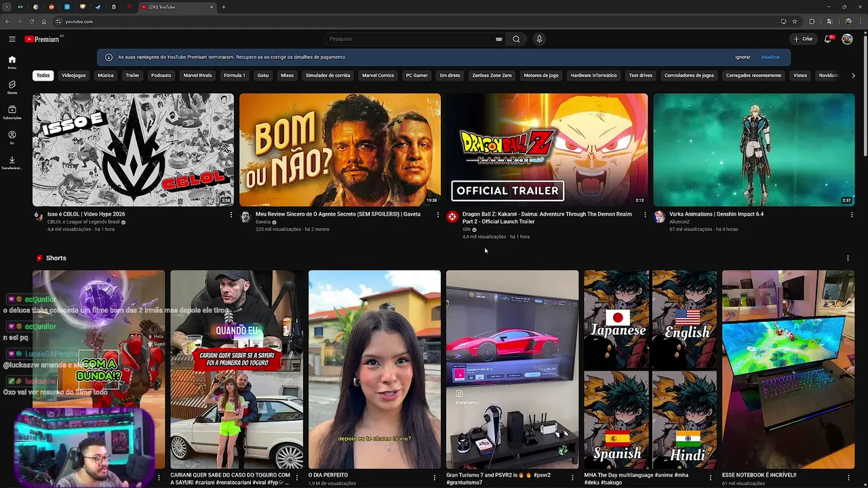Viewport: 868px width, 488px height.
Task: Open the CBLOL League of Legends Brasil channel
Action: [83, 222]
